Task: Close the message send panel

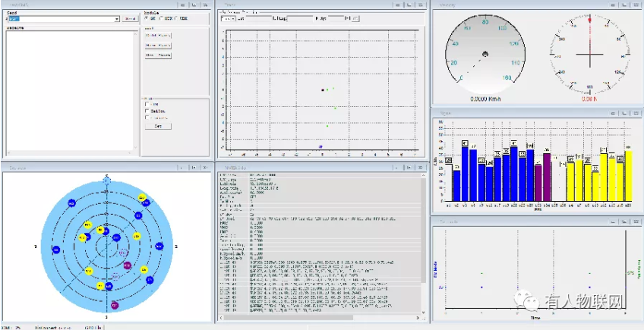Action: coord(204,5)
